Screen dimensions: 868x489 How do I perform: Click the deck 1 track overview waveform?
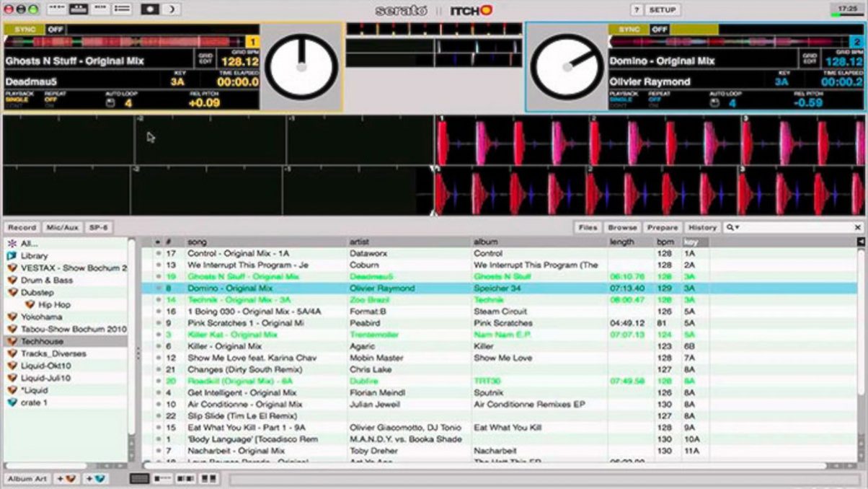(124, 43)
